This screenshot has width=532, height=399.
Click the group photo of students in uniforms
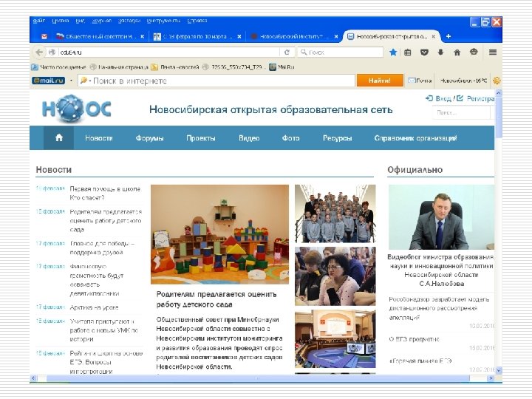click(335, 214)
